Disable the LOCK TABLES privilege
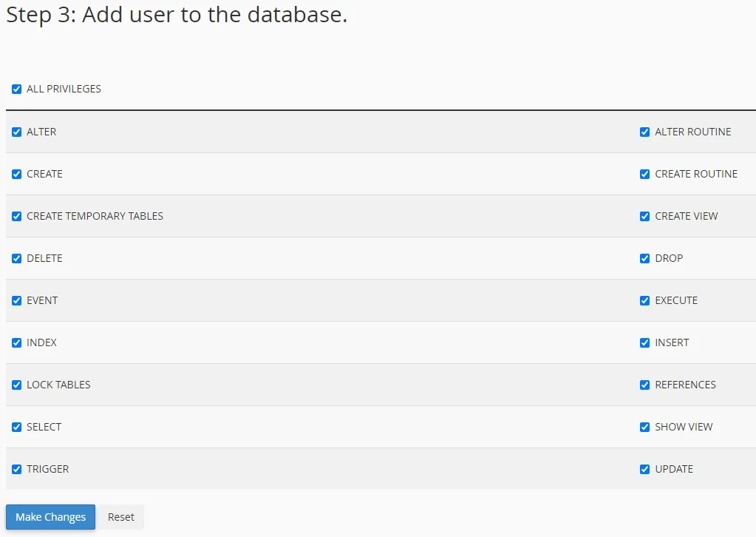The height and width of the screenshot is (537, 756). [x=17, y=385]
